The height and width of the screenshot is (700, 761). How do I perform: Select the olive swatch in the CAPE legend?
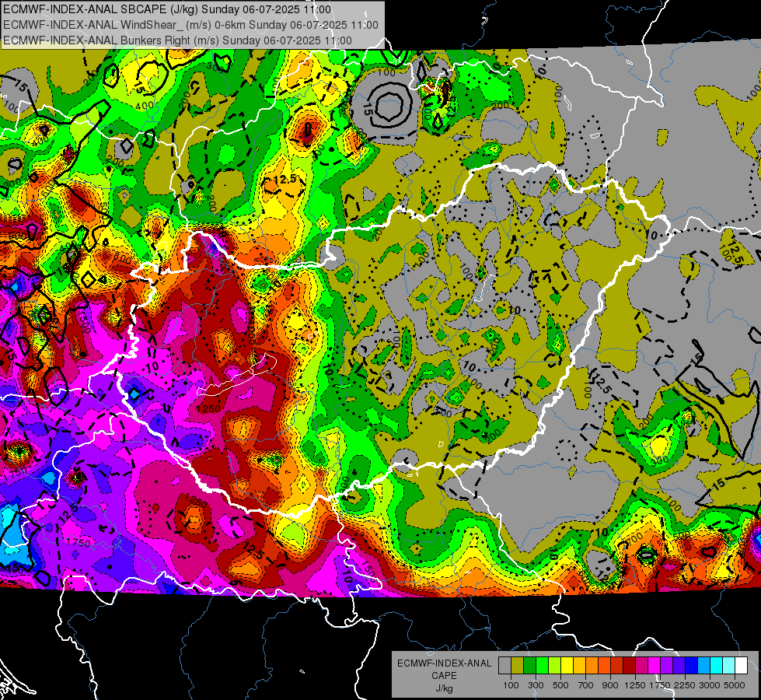click(518, 666)
